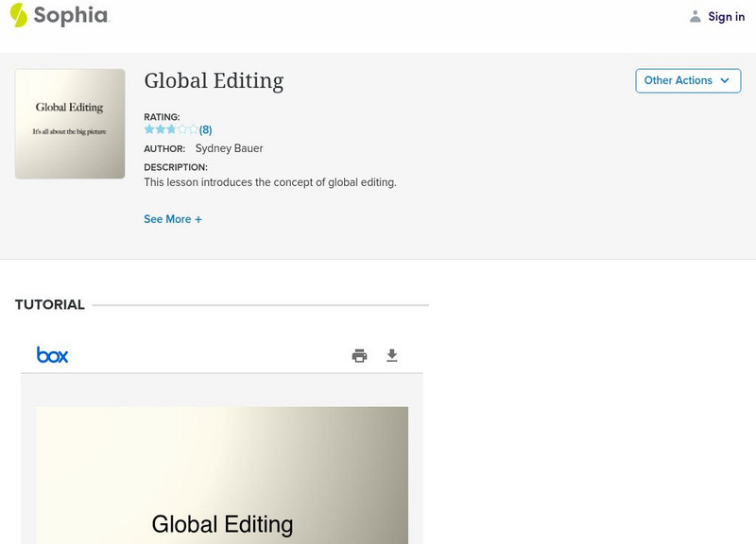Screen dimensions: 756x544
Task: Click the star rating icons
Action: (171, 129)
